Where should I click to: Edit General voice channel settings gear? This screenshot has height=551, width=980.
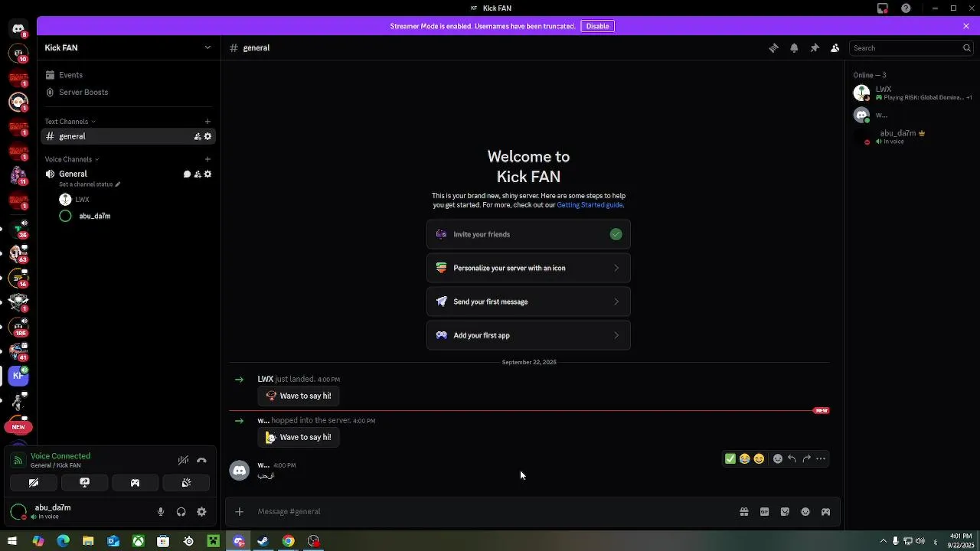coord(207,174)
